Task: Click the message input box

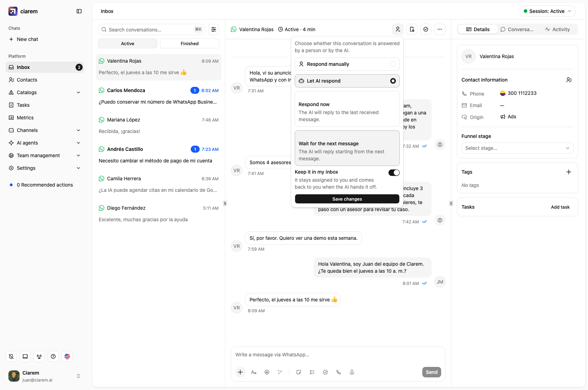Action: point(338,355)
